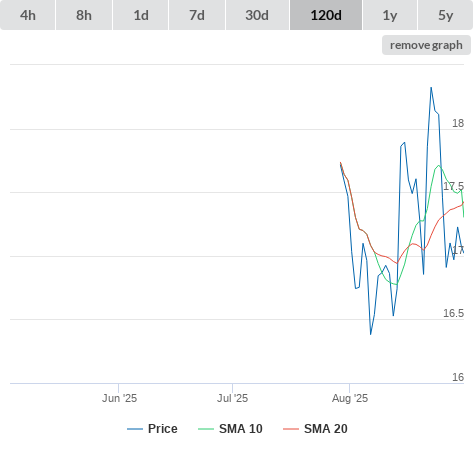Click the blue Price legend line swatch
This screenshot has width=474, height=455.
click(135, 429)
